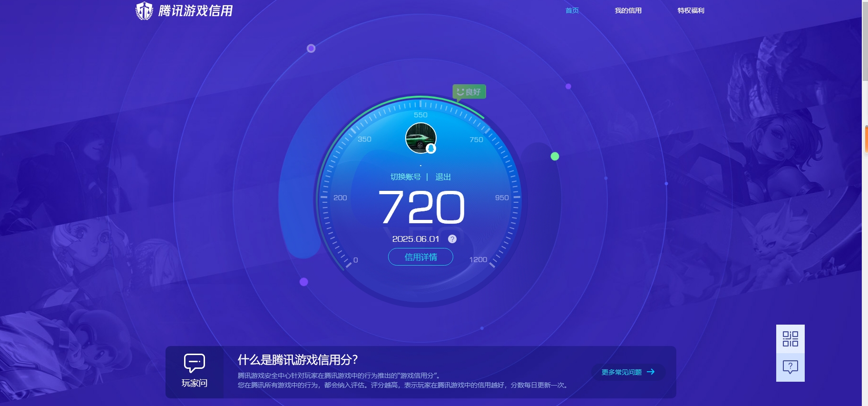Click the arrow next to 更多常见问题
Image resolution: width=868 pixels, height=406 pixels.
pyautogui.click(x=651, y=372)
